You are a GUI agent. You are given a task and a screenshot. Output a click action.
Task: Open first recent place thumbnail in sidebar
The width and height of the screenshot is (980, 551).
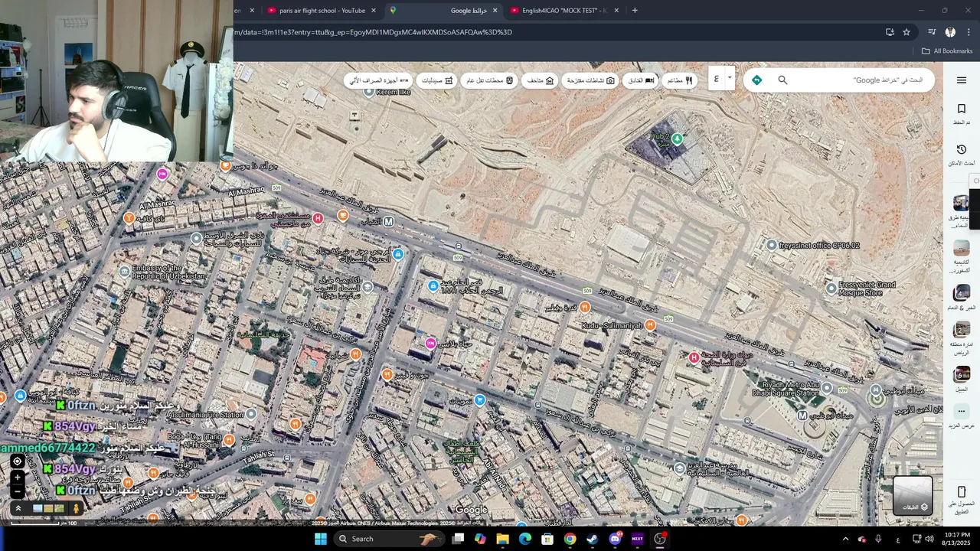(962, 203)
